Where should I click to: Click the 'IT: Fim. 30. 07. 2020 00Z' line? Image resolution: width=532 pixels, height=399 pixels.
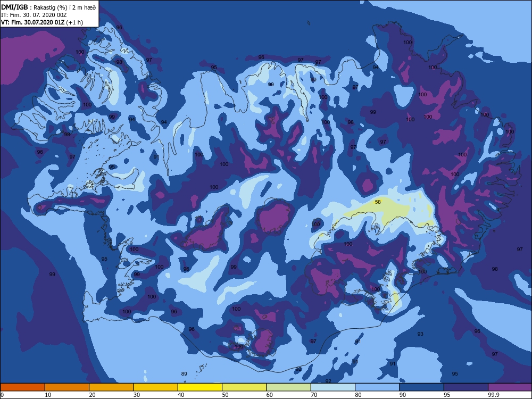pos(34,15)
